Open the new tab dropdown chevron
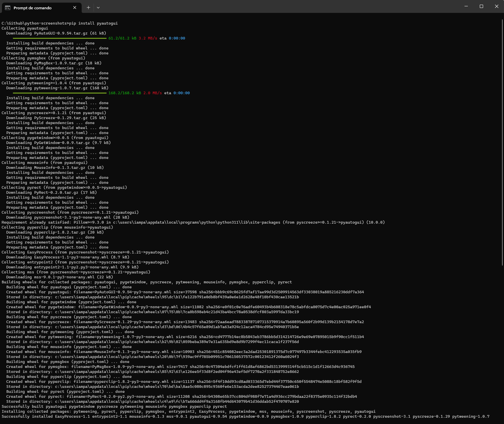Viewport: 504px width, 424px height. (x=98, y=7)
